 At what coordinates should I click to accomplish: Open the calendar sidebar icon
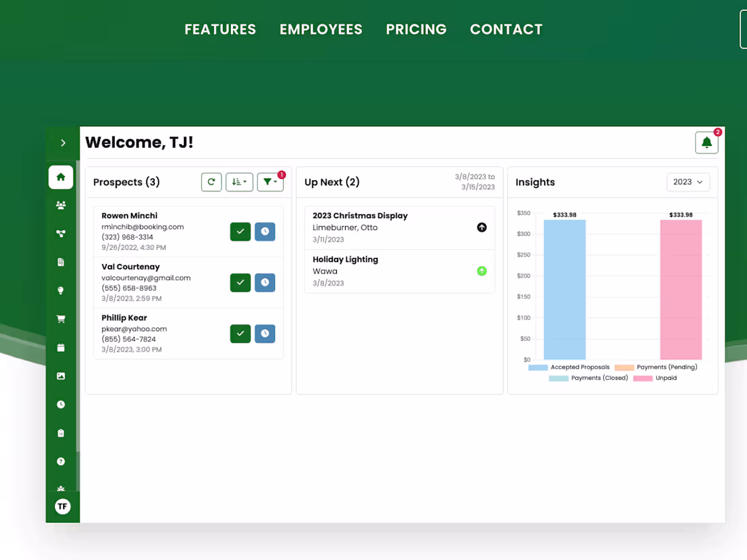(60, 348)
